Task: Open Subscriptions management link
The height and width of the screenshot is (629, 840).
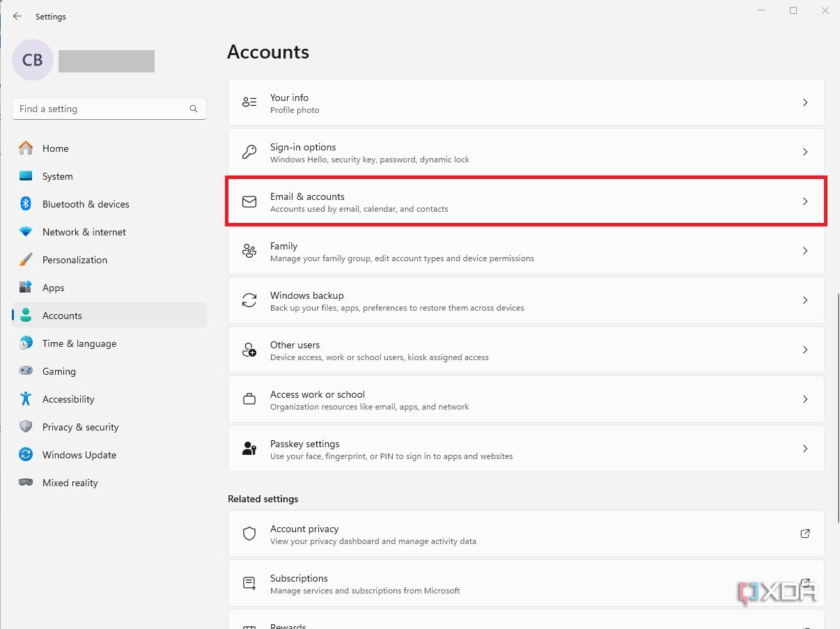Action: pos(525,583)
